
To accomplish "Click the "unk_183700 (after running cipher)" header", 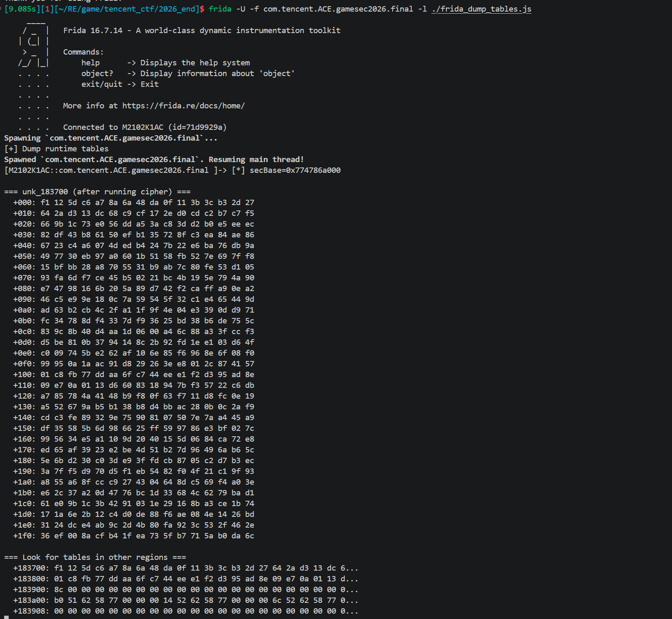I will tap(97, 192).
